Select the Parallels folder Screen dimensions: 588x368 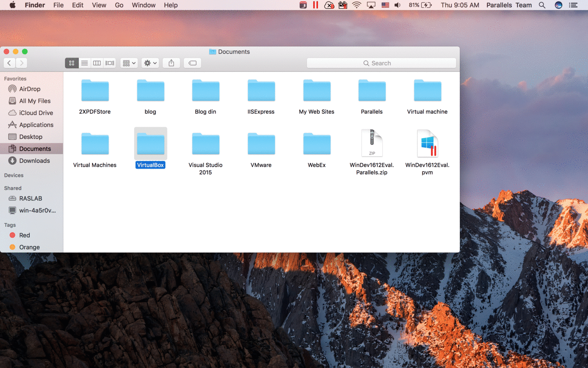click(x=372, y=91)
